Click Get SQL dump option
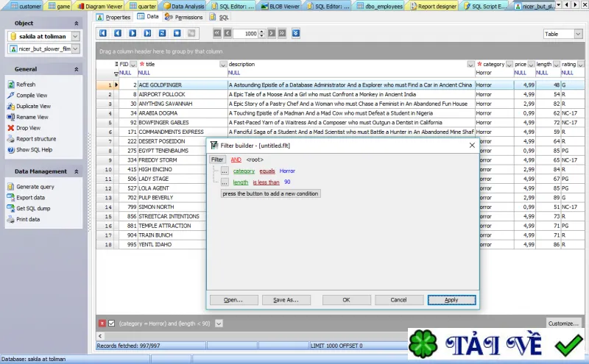This screenshot has width=589, height=364. pos(33,208)
